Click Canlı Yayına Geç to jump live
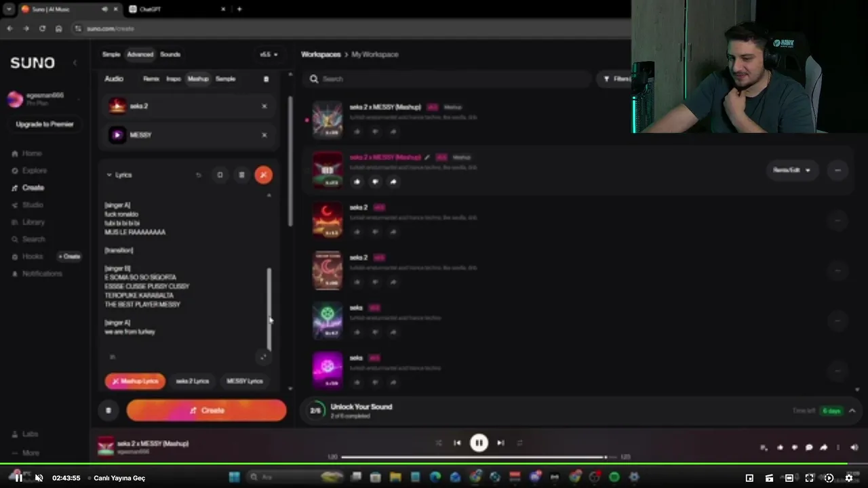 click(119, 478)
